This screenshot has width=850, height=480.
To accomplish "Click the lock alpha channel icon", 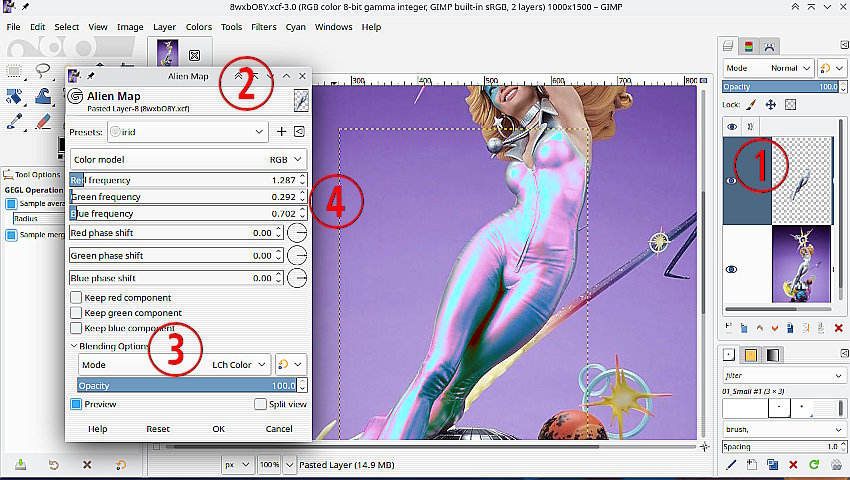I will tap(790, 105).
